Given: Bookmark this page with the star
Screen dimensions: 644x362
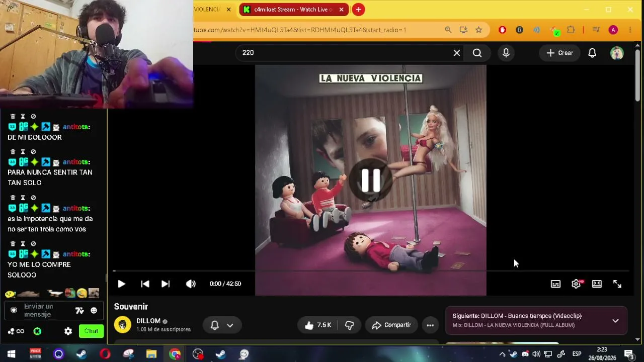Looking at the screenshot, I should point(479,30).
